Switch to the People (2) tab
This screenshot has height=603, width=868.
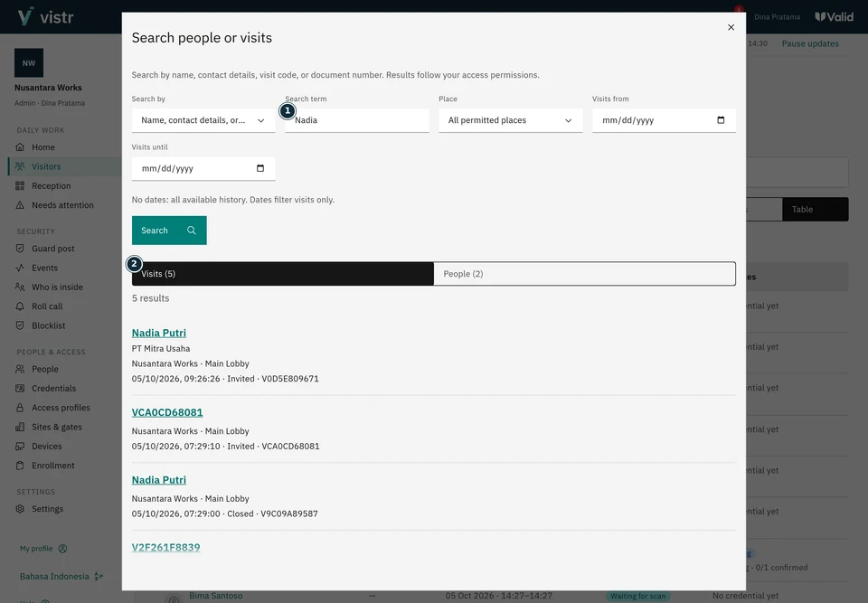point(585,274)
